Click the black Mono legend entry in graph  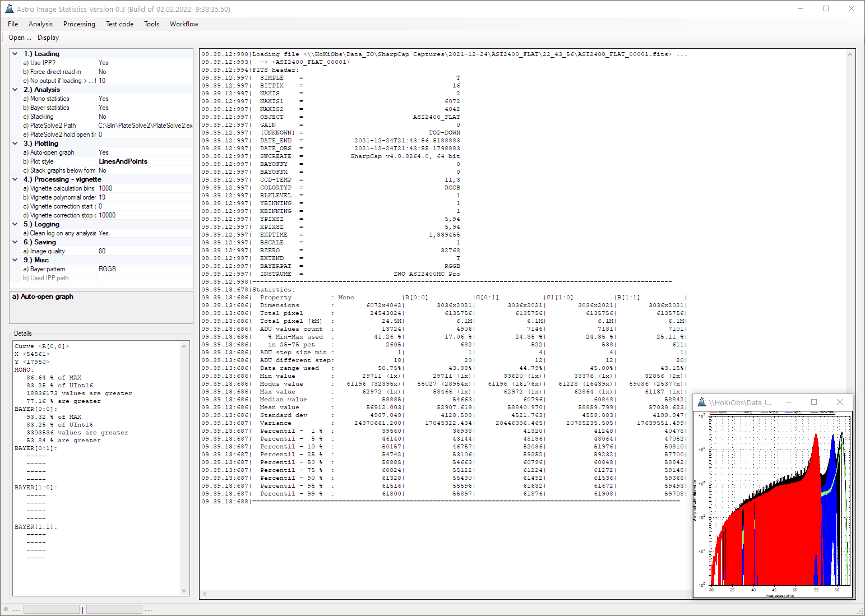click(823, 413)
